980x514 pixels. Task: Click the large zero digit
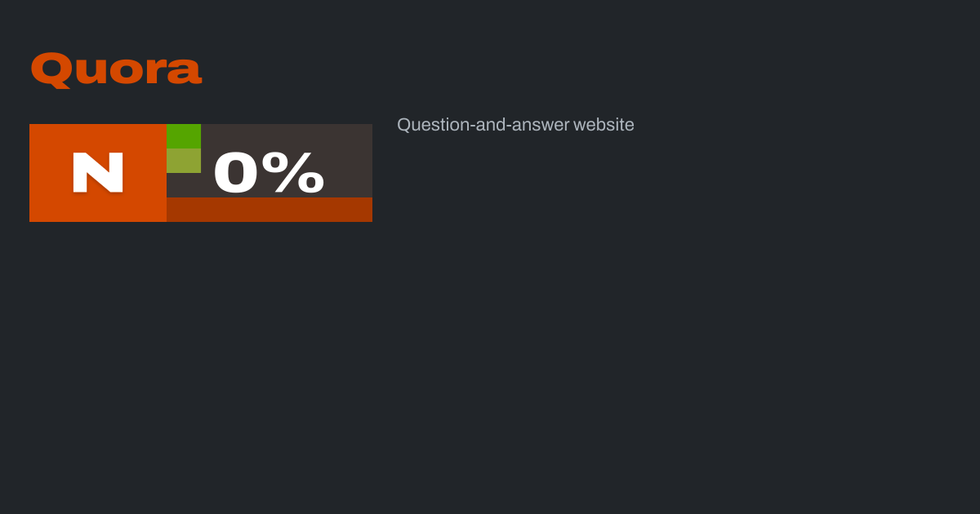[236, 172]
